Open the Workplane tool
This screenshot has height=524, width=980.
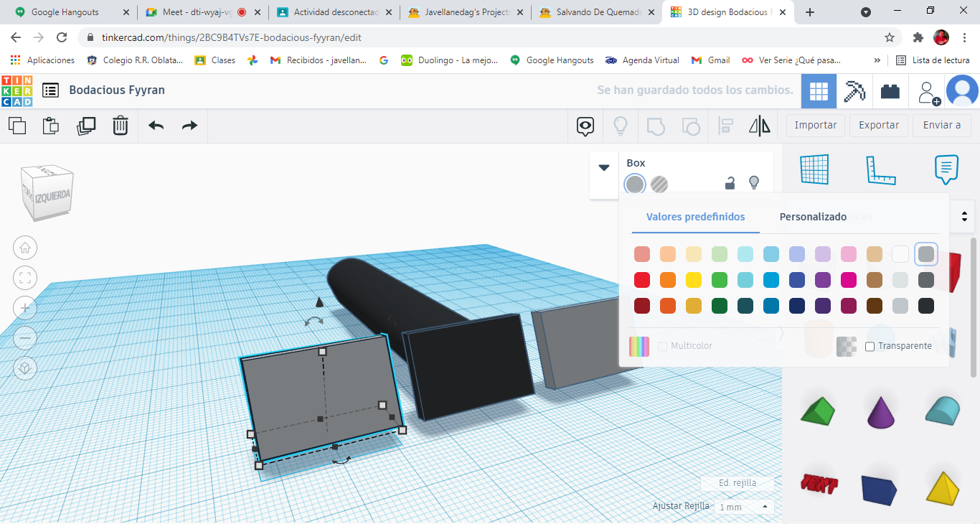click(814, 170)
